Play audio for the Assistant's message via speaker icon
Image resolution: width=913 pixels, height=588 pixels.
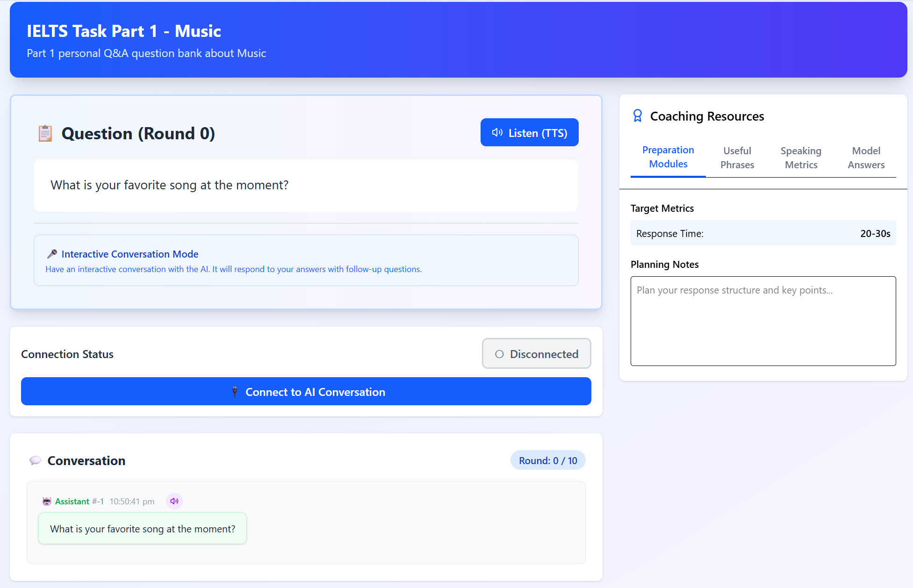[x=174, y=501]
